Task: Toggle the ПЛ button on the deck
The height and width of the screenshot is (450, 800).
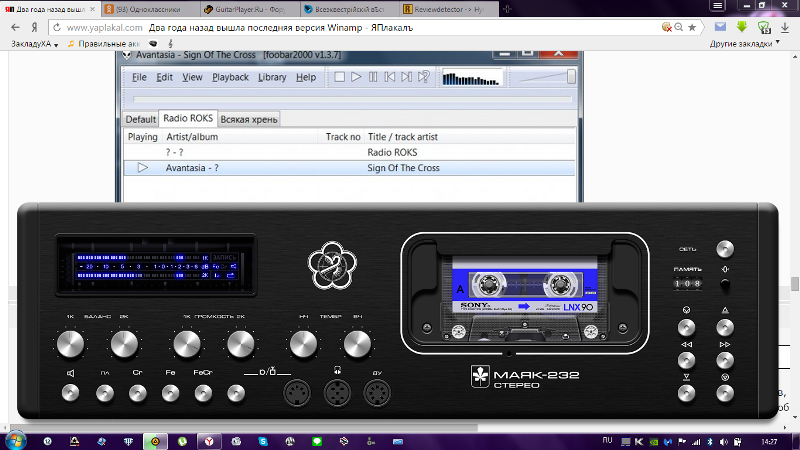Action: pyautogui.click(x=105, y=393)
